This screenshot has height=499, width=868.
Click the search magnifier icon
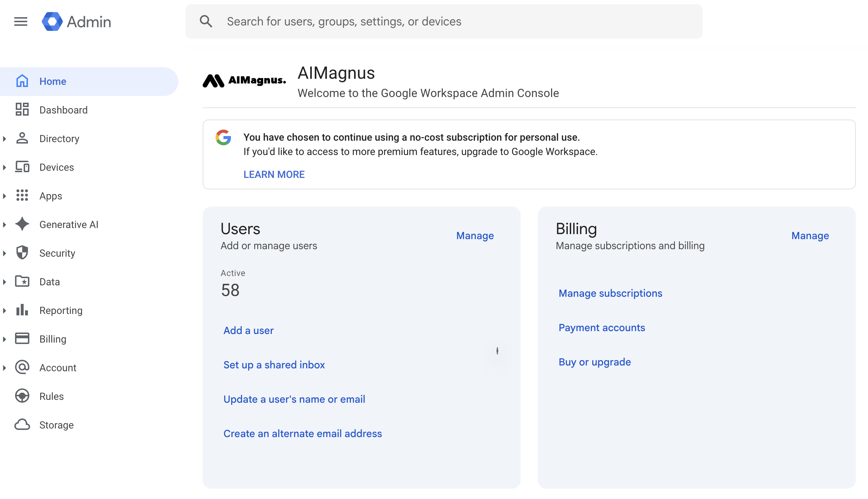(206, 21)
